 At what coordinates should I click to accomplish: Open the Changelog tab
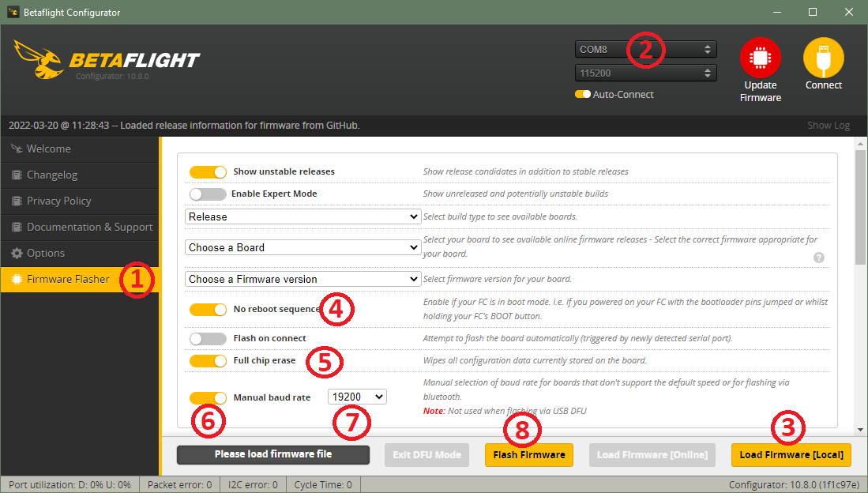click(x=80, y=175)
